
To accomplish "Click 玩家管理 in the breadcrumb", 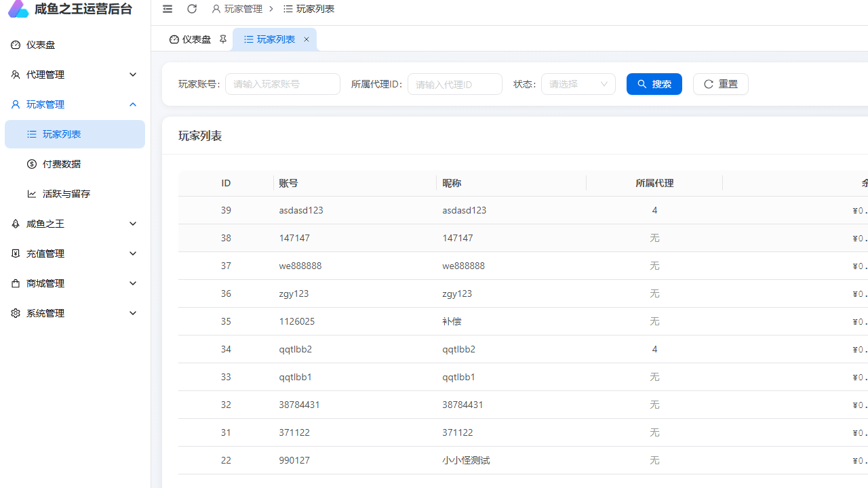I will pos(237,9).
